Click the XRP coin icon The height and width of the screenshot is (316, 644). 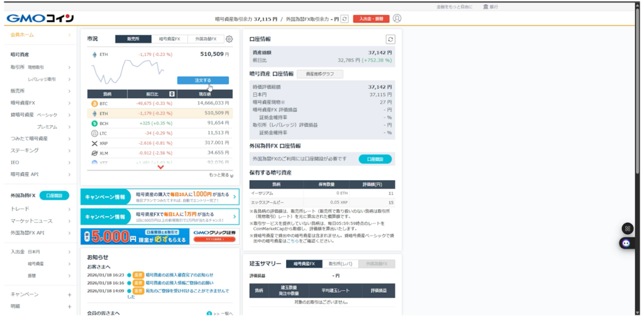pyautogui.click(x=95, y=143)
